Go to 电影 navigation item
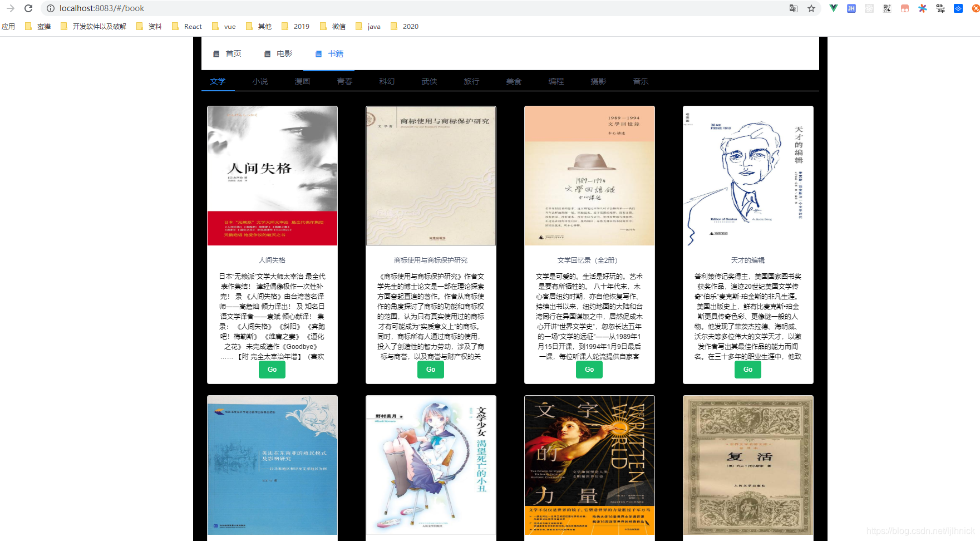This screenshot has height=541, width=980. [278, 54]
